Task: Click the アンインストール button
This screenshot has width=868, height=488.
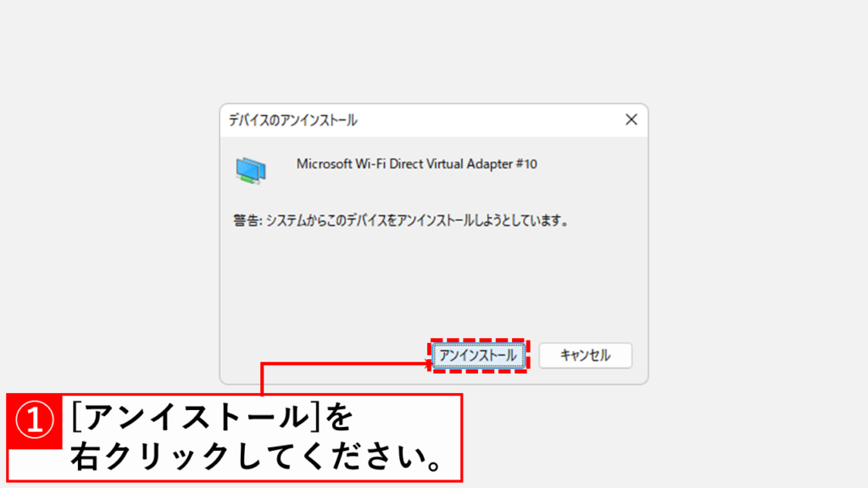Action: point(478,355)
